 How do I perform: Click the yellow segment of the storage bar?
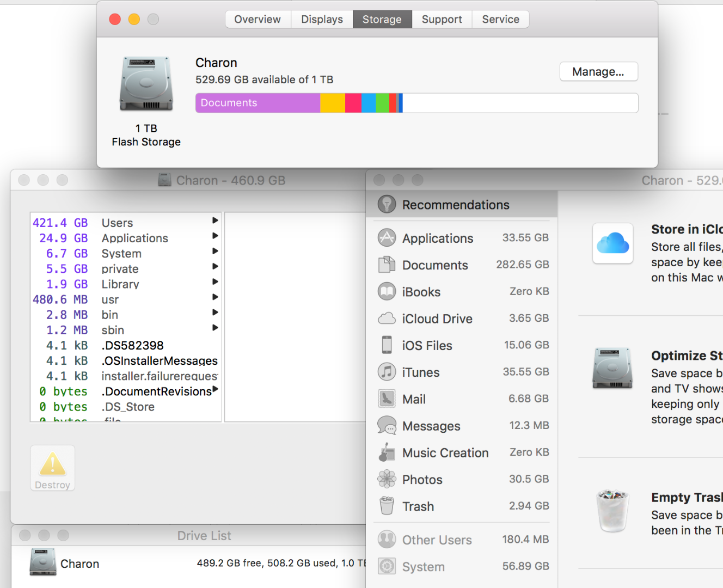tap(333, 103)
